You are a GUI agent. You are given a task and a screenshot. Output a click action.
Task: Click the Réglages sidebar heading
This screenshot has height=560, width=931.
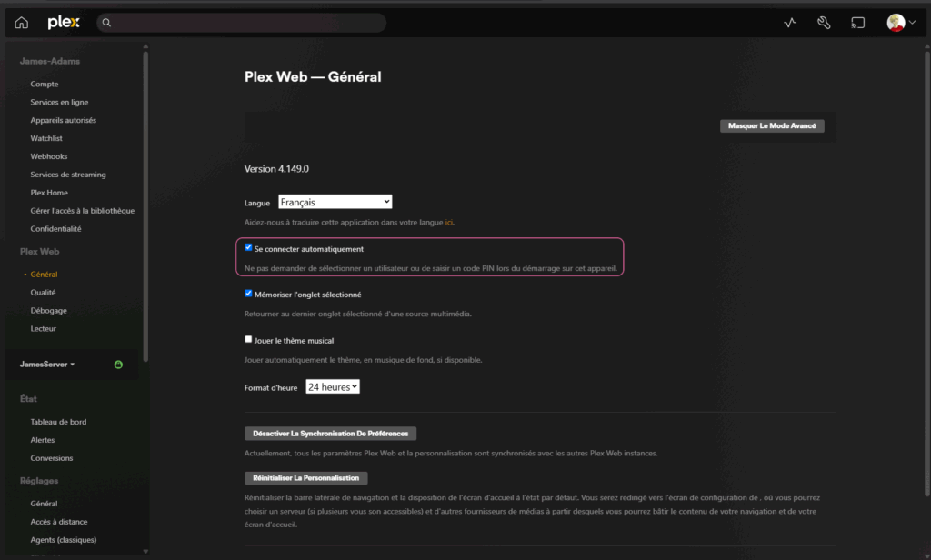[39, 481]
